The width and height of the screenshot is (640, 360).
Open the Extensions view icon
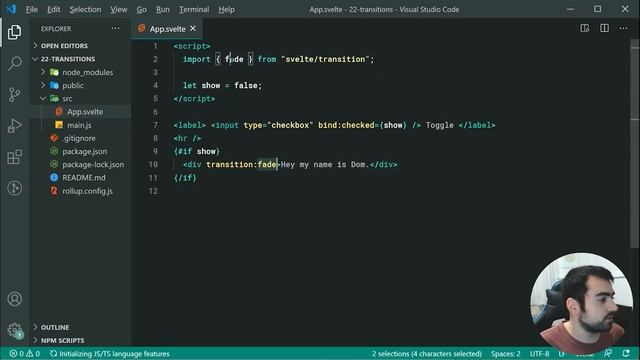(x=14, y=157)
